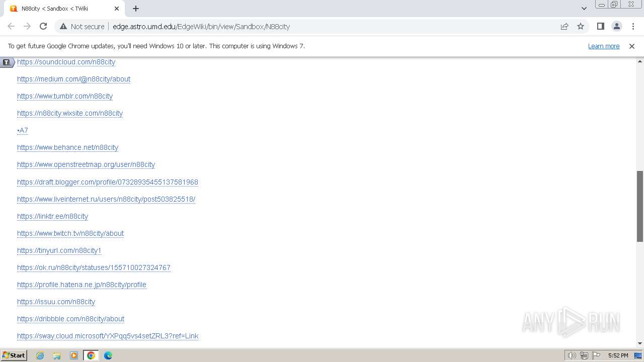Image resolution: width=644 pixels, height=362 pixels.
Task: Click the browser forward arrow
Action: [27, 26]
